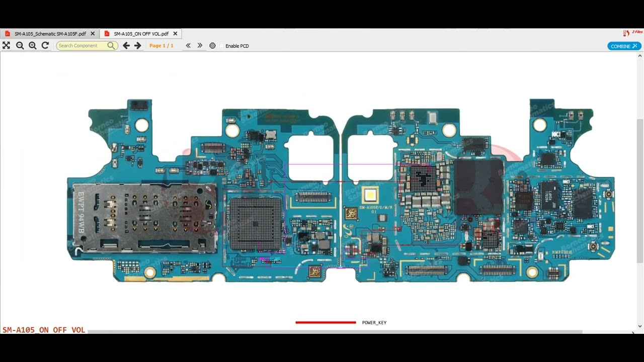The width and height of the screenshot is (644, 362).
Task: Click the gray circle indicator icon
Action: click(212, 46)
